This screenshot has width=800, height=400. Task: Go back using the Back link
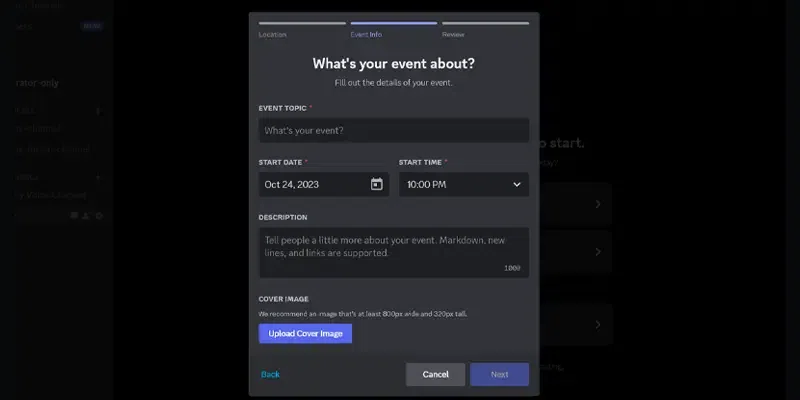click(270, 374)
